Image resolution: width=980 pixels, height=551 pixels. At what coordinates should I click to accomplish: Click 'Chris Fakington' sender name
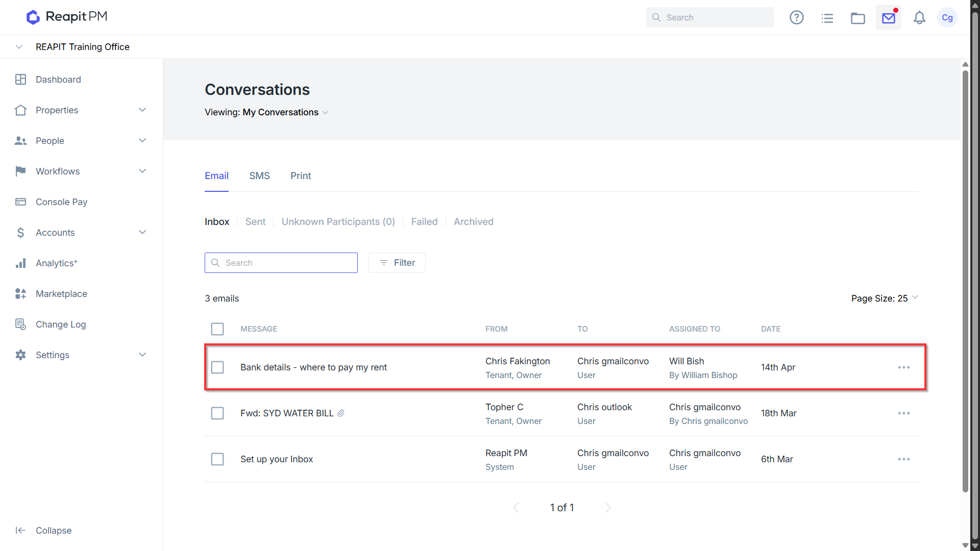click(518, 361)
